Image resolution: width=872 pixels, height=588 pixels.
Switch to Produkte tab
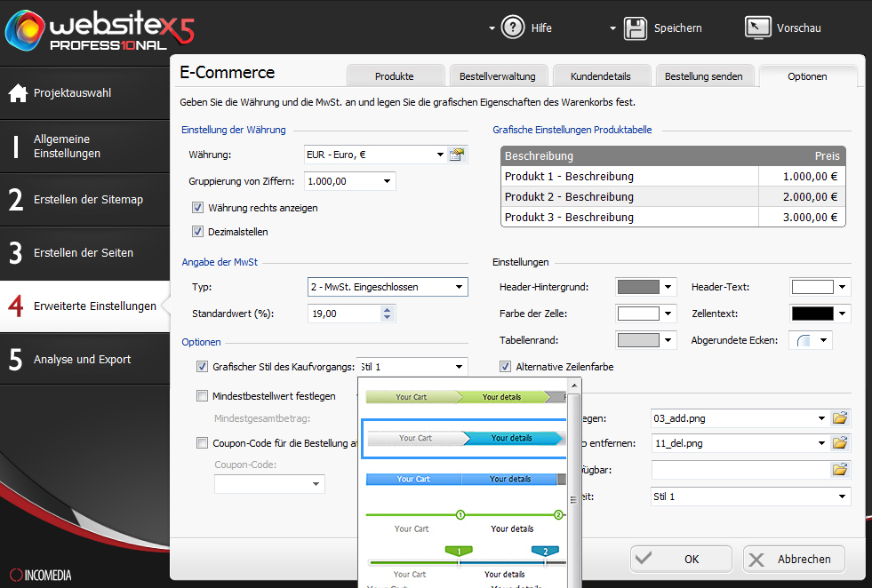[395, 76]
